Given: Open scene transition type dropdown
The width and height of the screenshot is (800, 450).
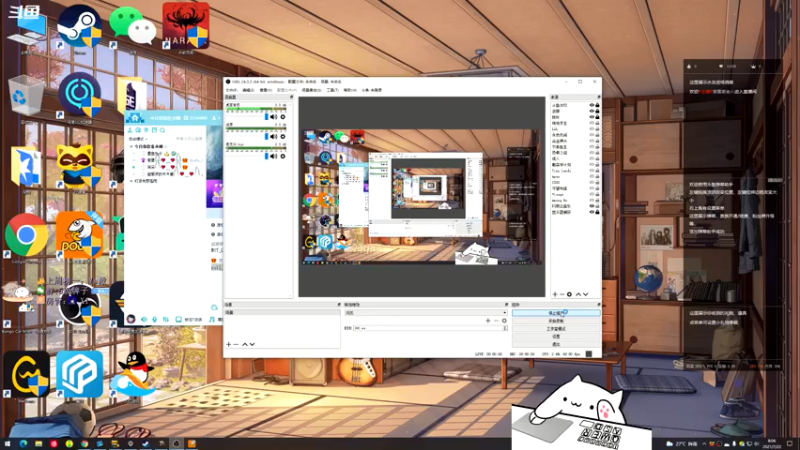Looking at the screenshot, I should (x=426, y=313).
